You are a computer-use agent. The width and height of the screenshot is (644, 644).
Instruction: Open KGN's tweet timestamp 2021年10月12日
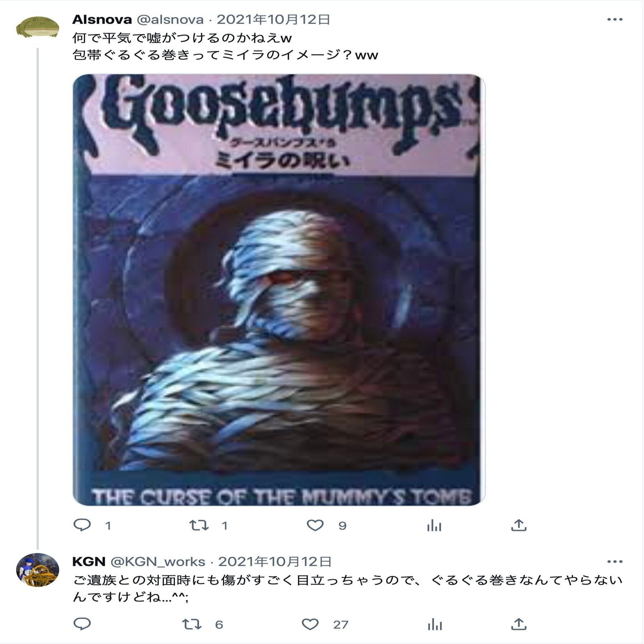[x=275, y=562]
